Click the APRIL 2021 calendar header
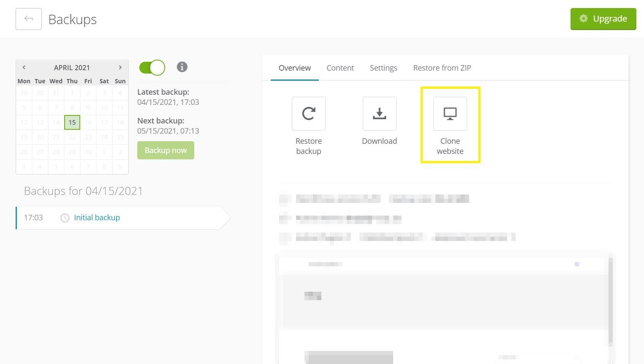644x364 pixels. pos(72,68)
